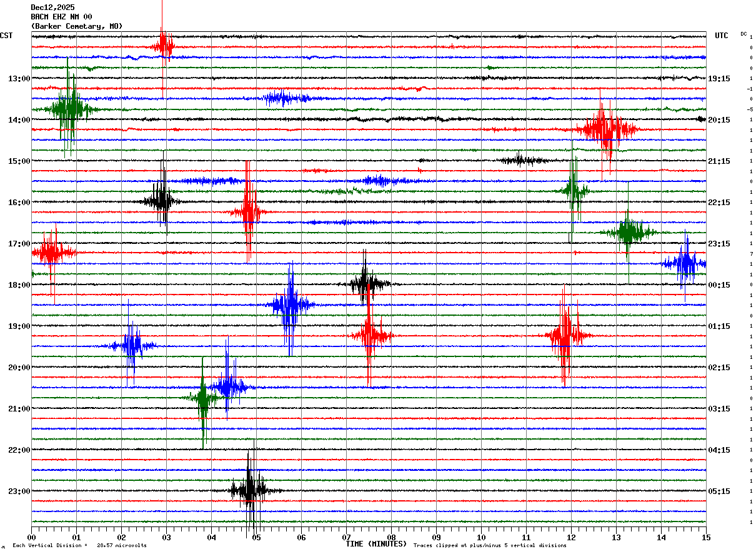Click the 7 value in DC column
The width and height of the screenshot is (756, 554).
(x=751, y=254)
